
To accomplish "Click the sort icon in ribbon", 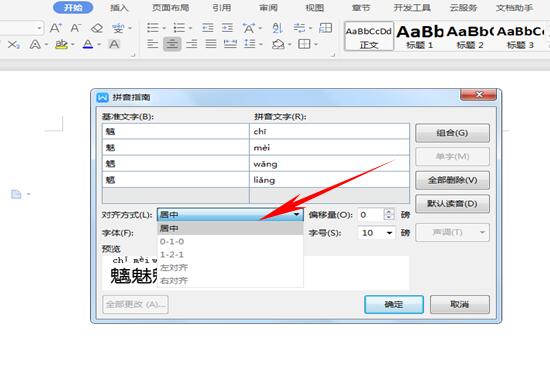I will pos(277,28).
